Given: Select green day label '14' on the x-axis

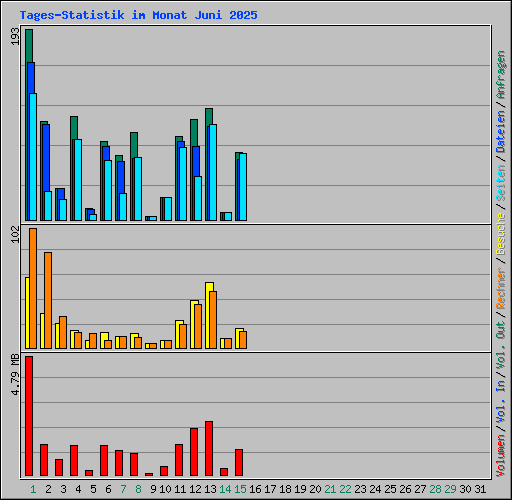Looking at the screenshot, I should click(225, 489).
